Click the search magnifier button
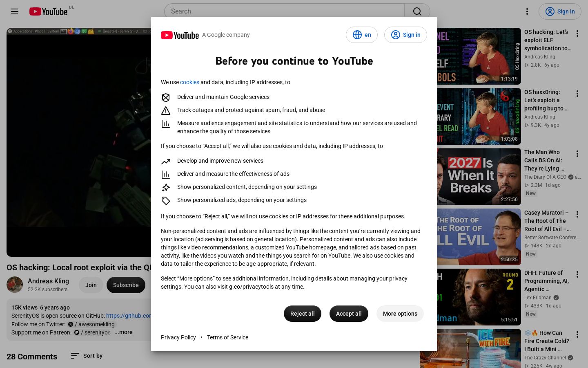 417,11
